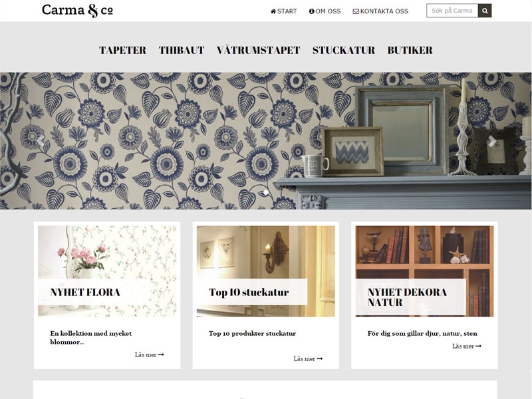Show previous slide with left carousel arrow

pos(40,141)
